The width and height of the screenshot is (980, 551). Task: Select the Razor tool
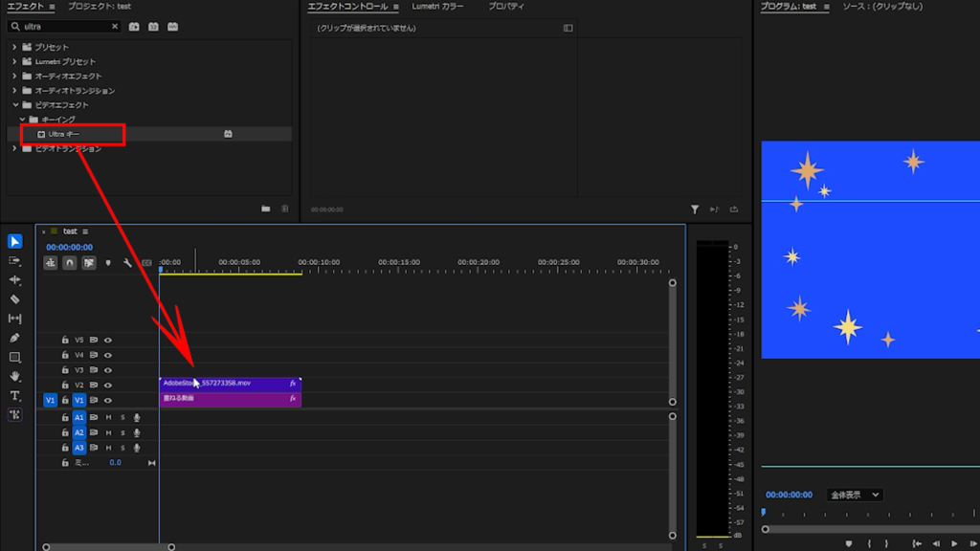point(15,299)
